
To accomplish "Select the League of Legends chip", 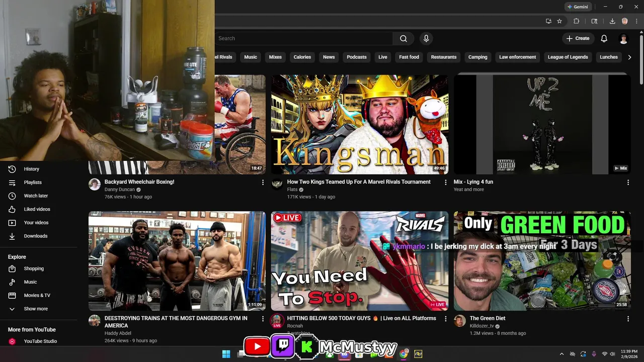I will click(568, 57).
